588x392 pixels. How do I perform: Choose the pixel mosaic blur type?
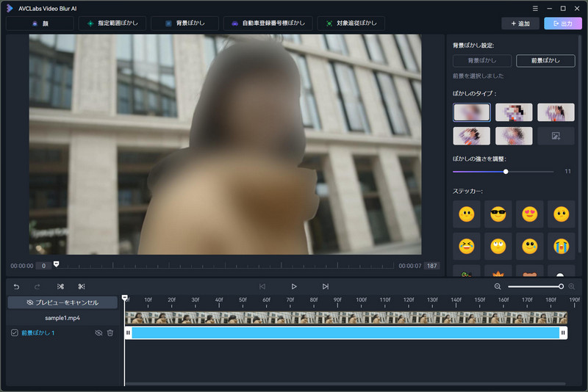point(514,112)
